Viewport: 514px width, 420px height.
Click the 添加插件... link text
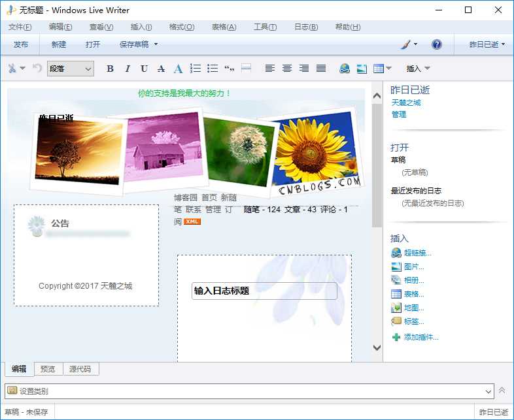pyautogui.click(x=421, y=337)
